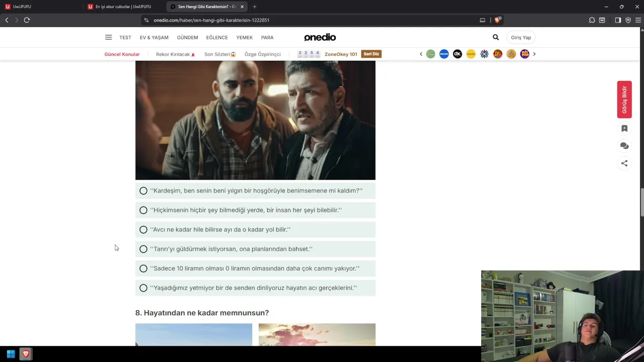Open the YEMEK menu item
This screenshot has width=644, height=362.
245,37
